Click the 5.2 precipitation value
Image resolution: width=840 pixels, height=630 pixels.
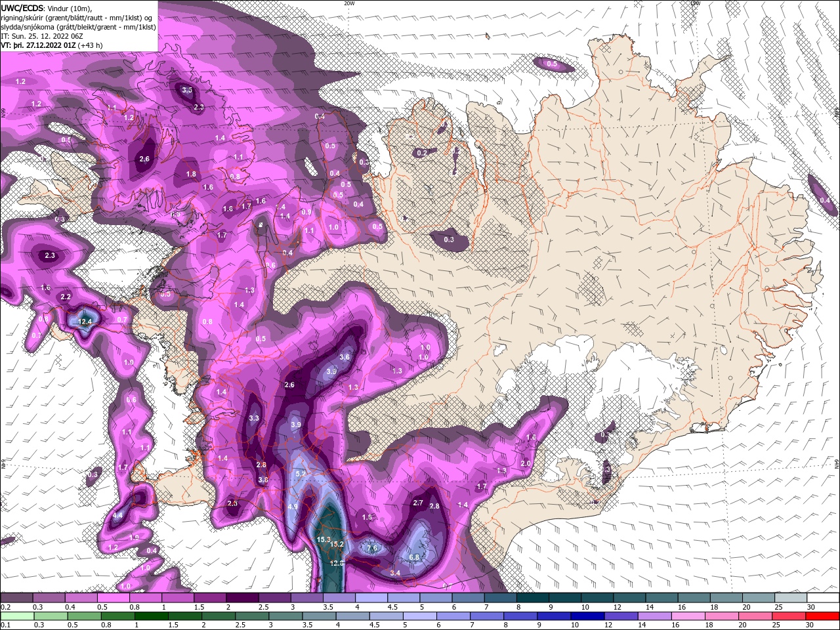tap(301, 473)
